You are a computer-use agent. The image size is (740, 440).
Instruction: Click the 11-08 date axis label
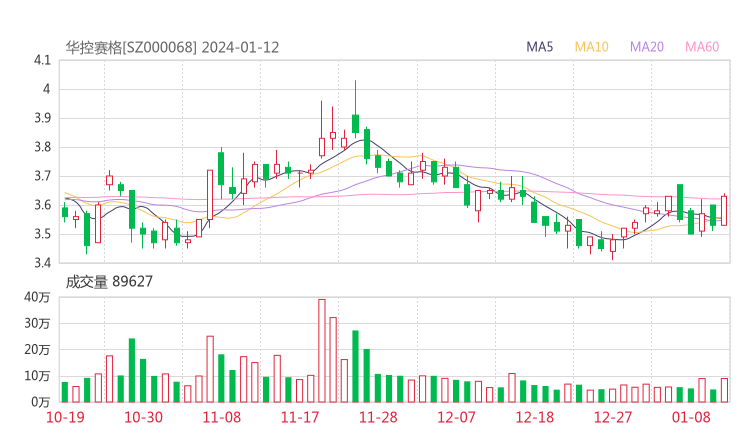coord(221,417)
